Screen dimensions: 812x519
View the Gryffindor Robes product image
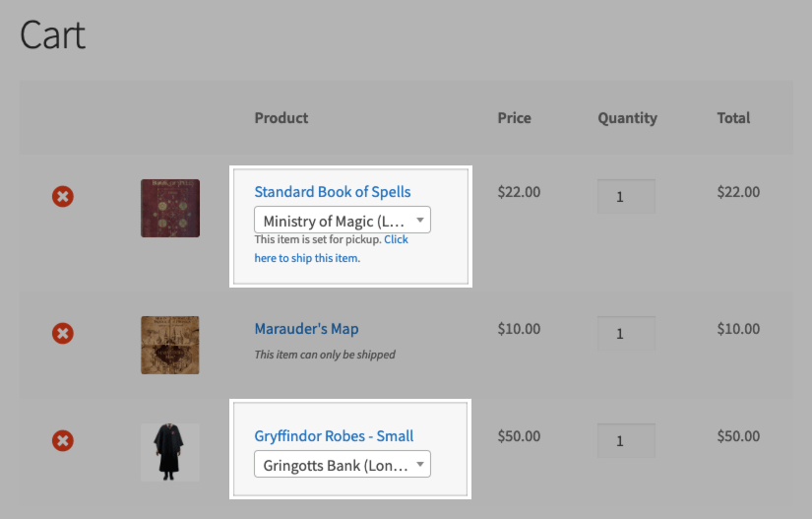click(x=170, y=452)
